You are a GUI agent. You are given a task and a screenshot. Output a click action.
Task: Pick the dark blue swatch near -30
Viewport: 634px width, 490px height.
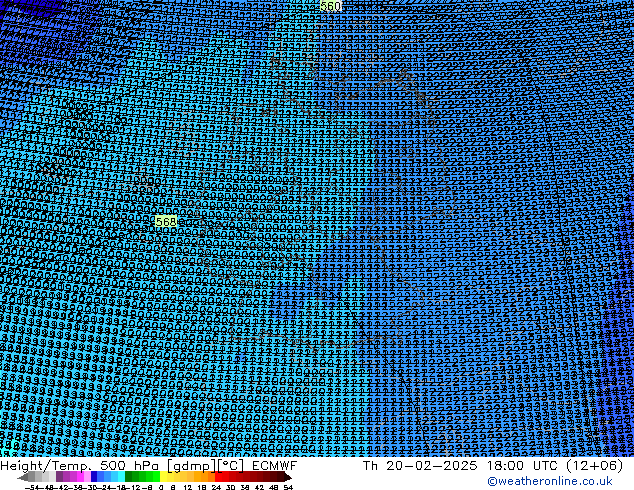tap(94, 477)
